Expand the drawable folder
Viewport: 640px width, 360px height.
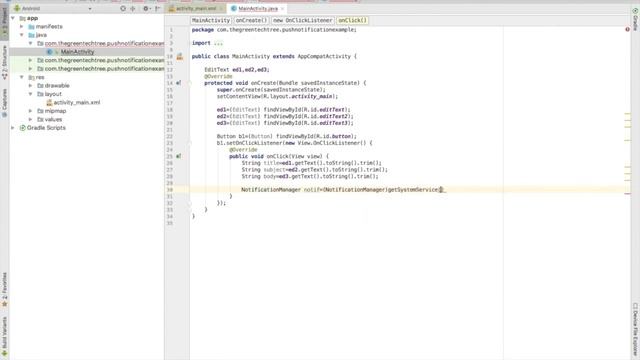point(30,86)
